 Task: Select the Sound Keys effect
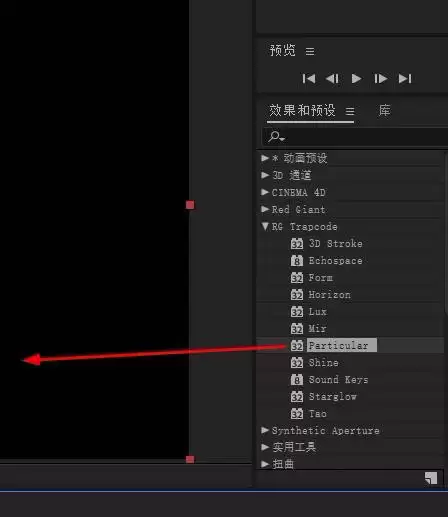click(x=338, y=380)
